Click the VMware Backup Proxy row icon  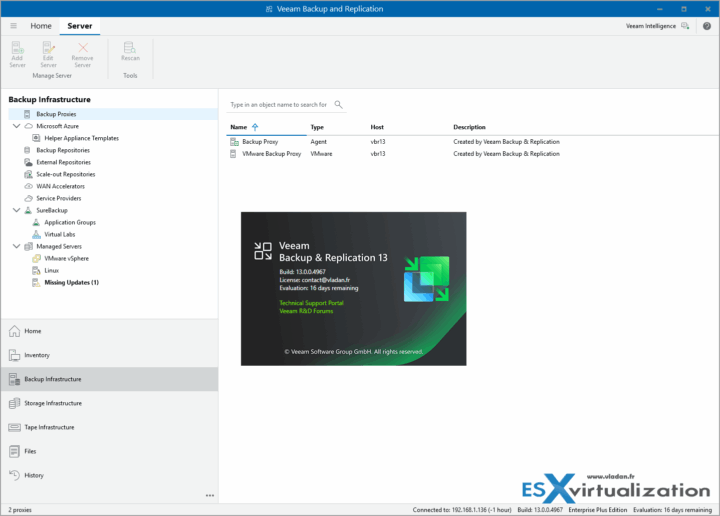[234, 154]
